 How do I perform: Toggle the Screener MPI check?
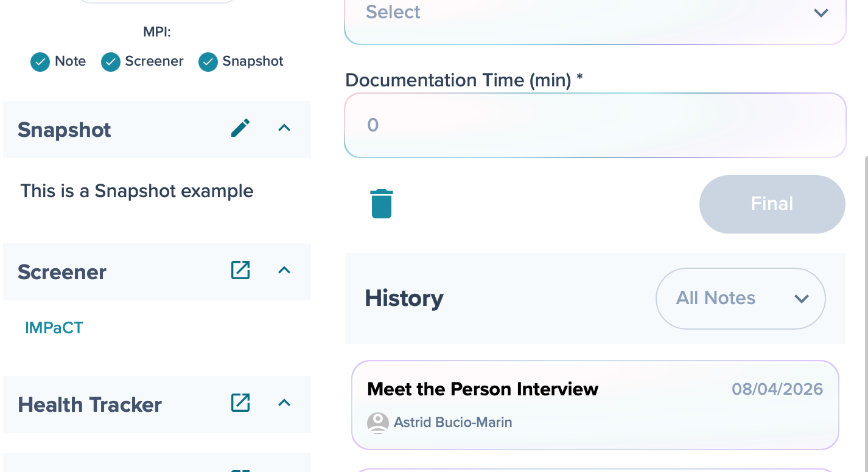pos(110,61)
